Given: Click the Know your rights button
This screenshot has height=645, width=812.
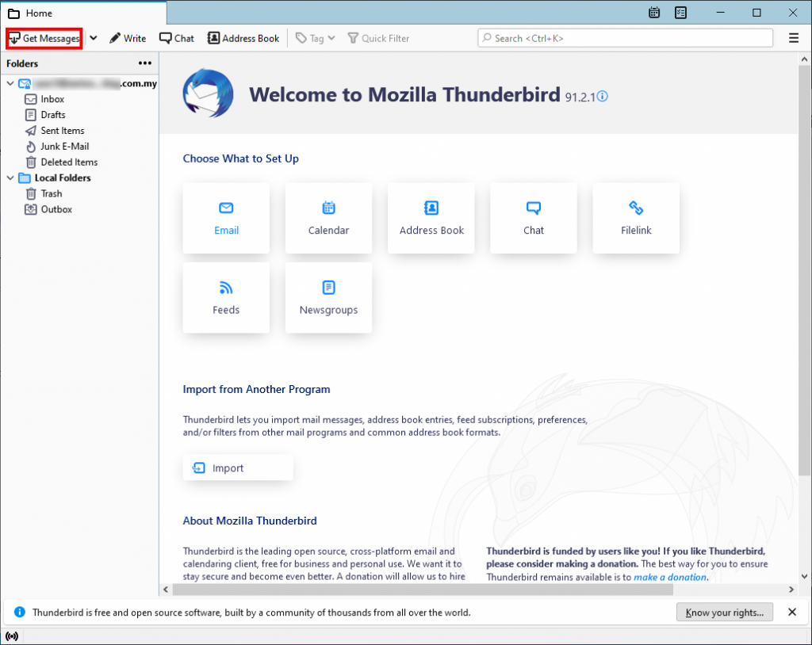Looking at the screenshot, I should (725, 612).
